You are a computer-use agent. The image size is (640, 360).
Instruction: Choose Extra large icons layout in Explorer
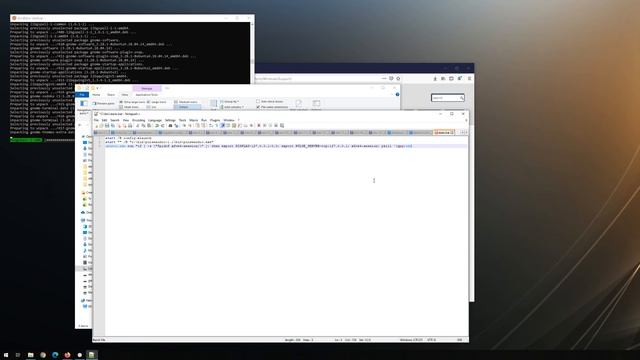click(132, 102)
